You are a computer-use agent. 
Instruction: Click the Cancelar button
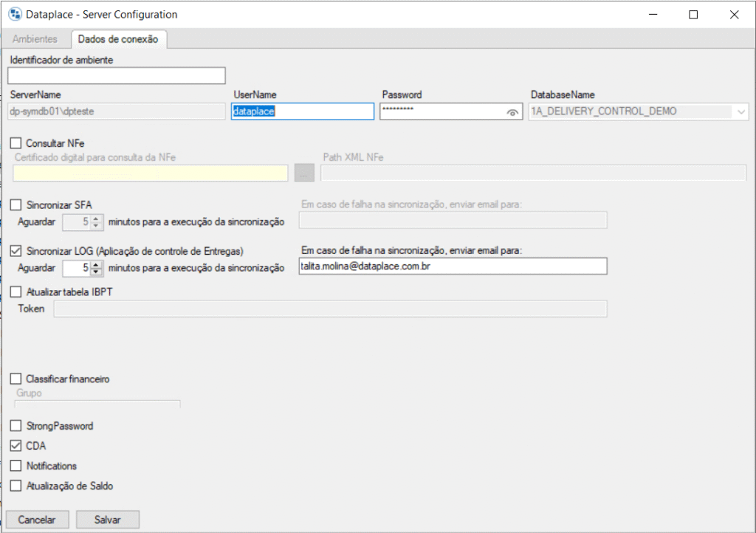(37, 520)
